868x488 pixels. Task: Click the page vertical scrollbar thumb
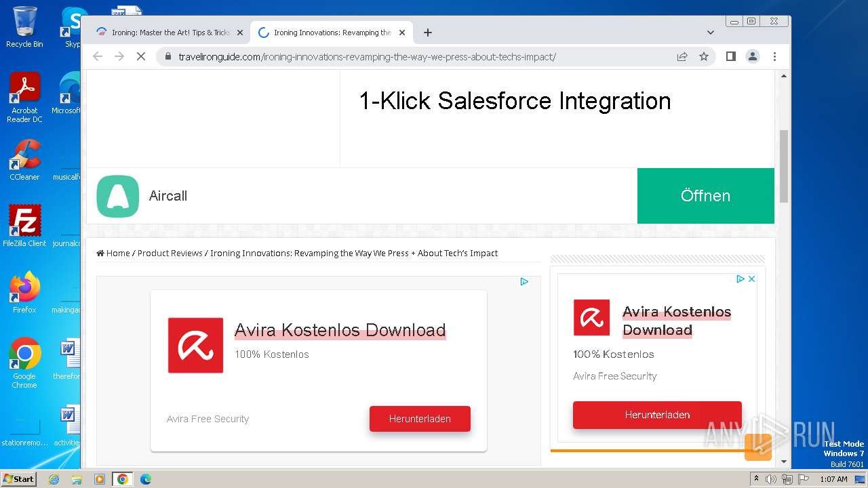pos(784,166)
